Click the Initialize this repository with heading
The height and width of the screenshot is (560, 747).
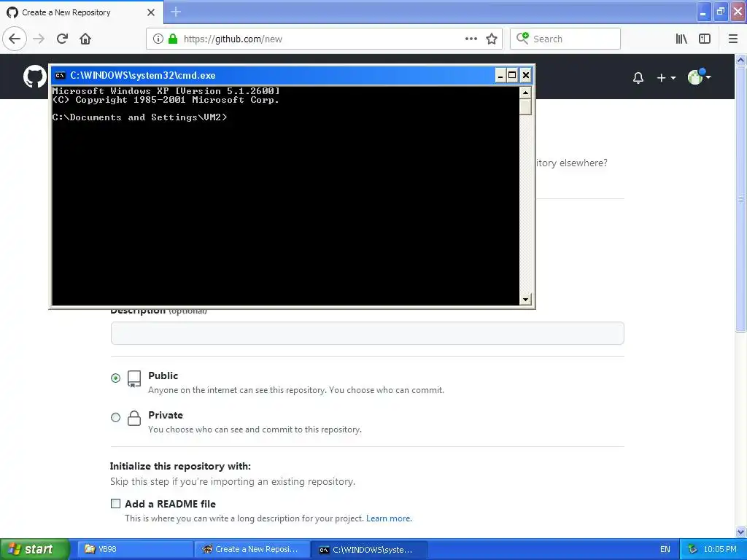click(x=180, y=466)
